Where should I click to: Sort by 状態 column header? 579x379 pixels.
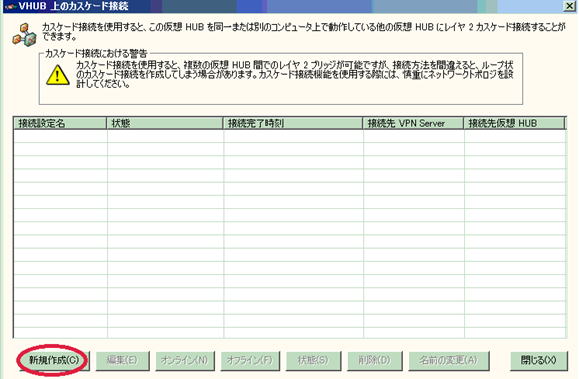coord(165,123)
